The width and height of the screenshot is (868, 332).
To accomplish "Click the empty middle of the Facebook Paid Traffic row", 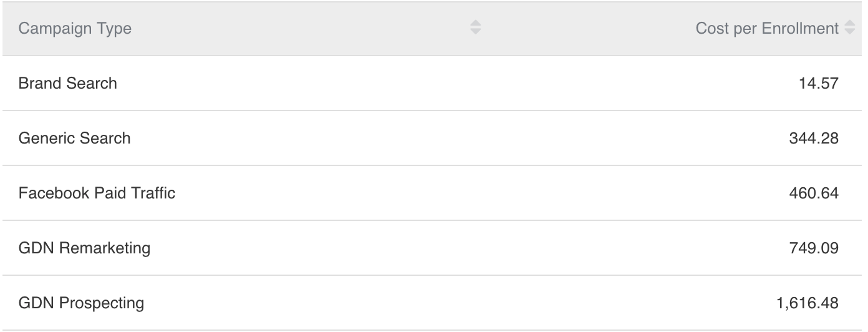I will pyautogui.click(x=436, y=193).
